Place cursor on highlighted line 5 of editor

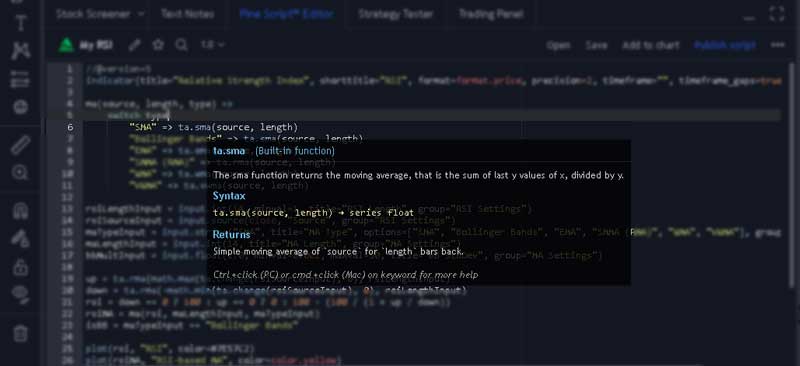pyautogui.click(x=432, y=115)
